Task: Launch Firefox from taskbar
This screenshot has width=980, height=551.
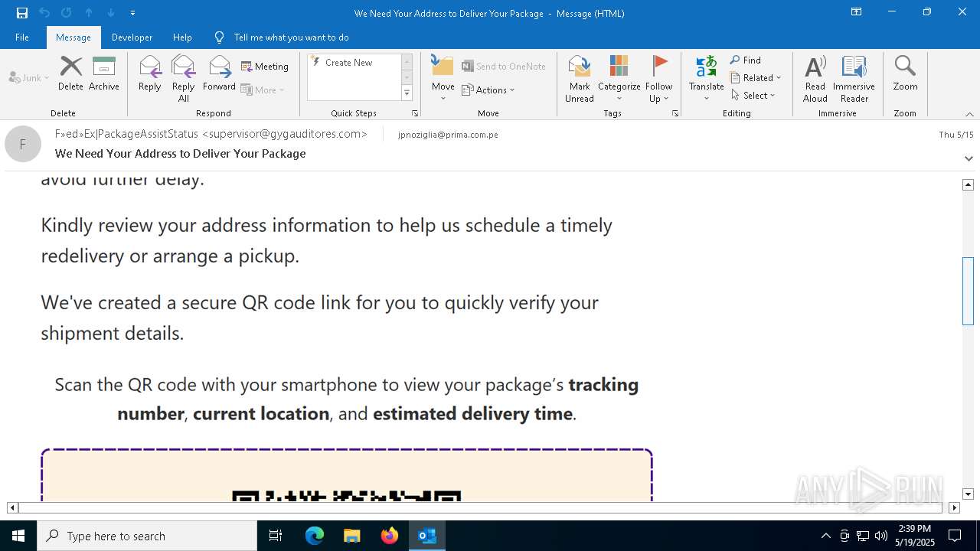Action: pos(390,536)
